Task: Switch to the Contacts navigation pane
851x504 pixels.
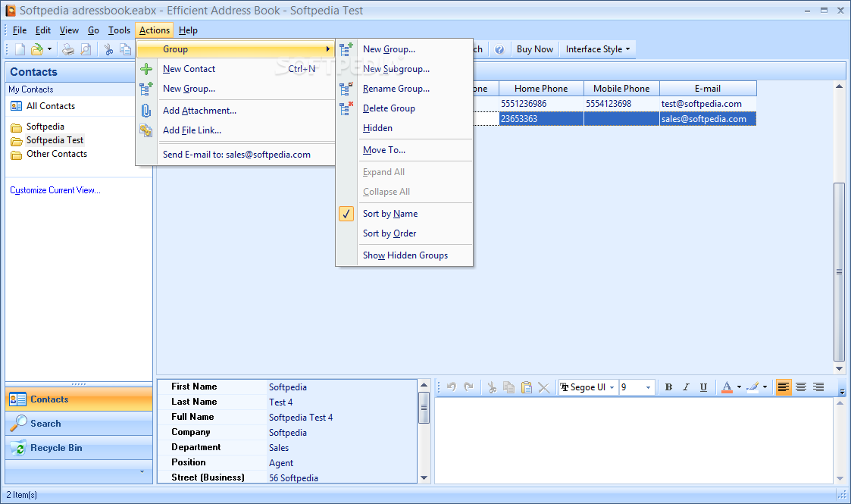Action: tap(79, 399)
